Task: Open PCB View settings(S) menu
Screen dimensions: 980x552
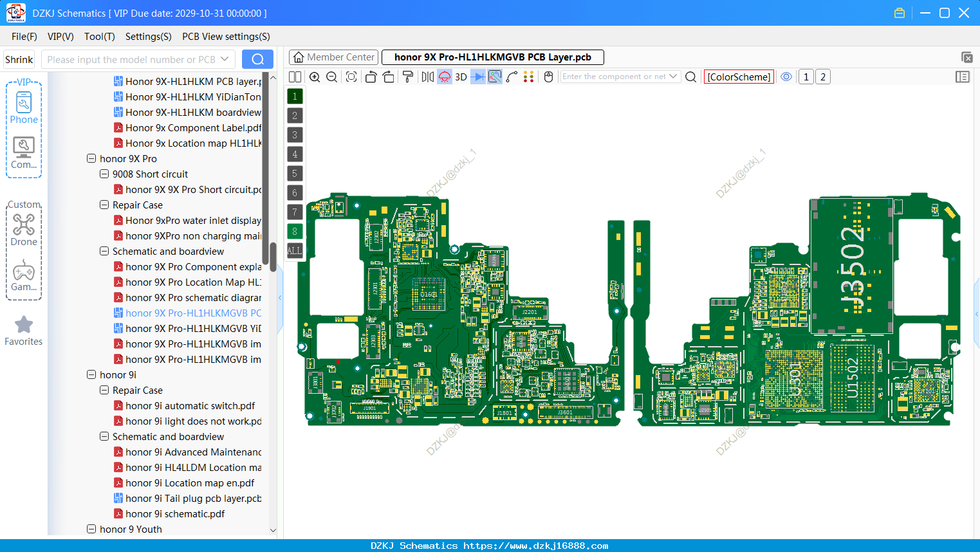Action: 226,37
